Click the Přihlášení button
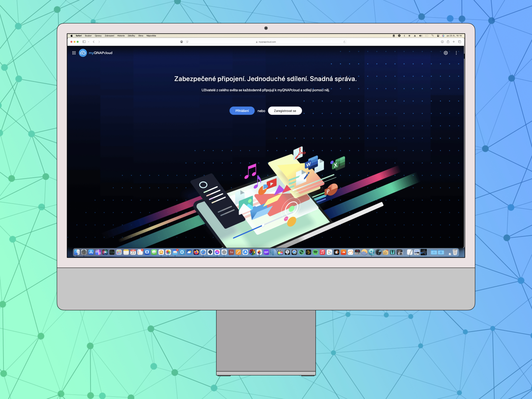The image size is (532, 399). point(242,111)
